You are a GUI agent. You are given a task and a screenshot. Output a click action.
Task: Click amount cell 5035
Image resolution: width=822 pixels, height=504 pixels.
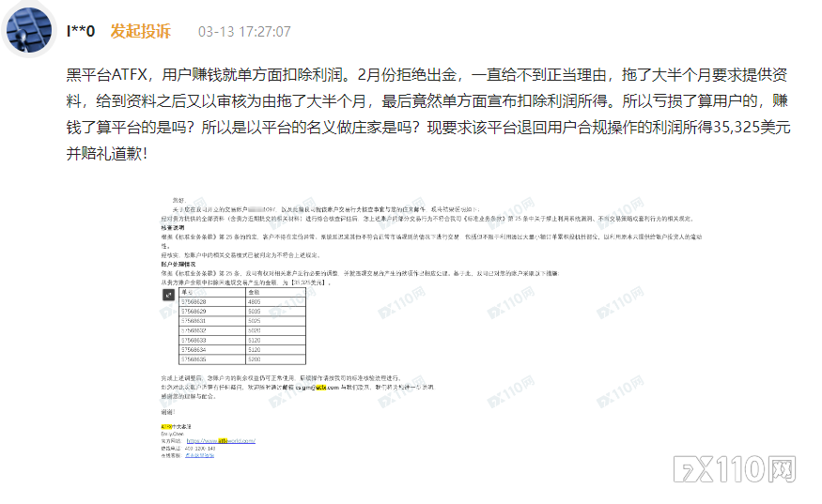[276, 312]
